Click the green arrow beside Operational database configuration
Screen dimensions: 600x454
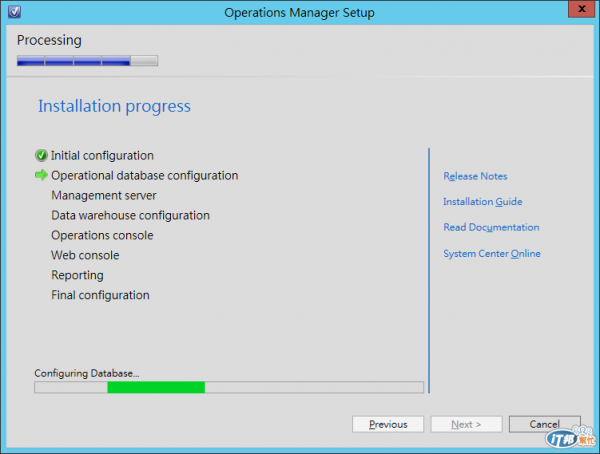(41, 175)
